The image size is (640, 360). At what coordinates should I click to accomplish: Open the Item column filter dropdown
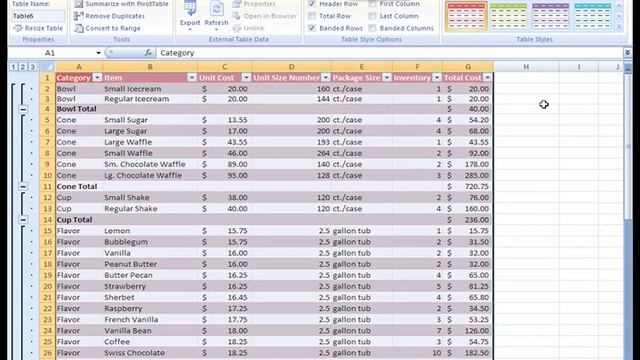coord(192,78)
